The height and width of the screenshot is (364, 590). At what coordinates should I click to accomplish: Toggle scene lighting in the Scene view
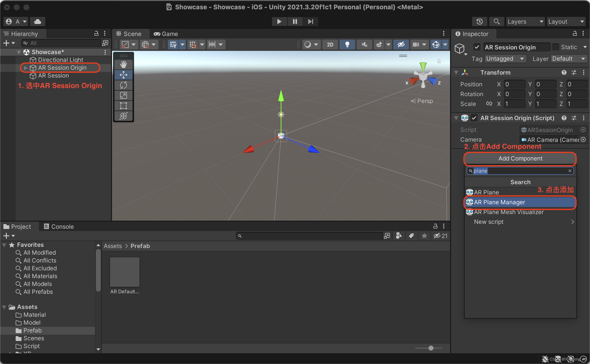pos(347,45)
